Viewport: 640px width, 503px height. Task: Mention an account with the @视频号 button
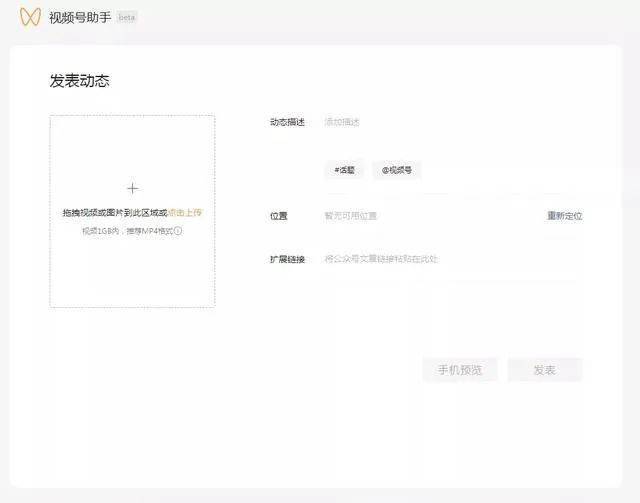coord(397,170)
